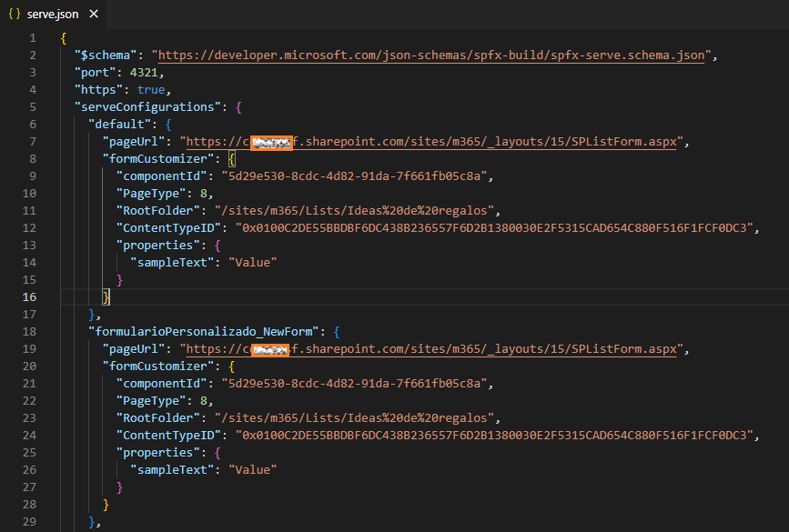Click the JSON braces file icon in tab

pyautogui.click(x=15, y=14)
